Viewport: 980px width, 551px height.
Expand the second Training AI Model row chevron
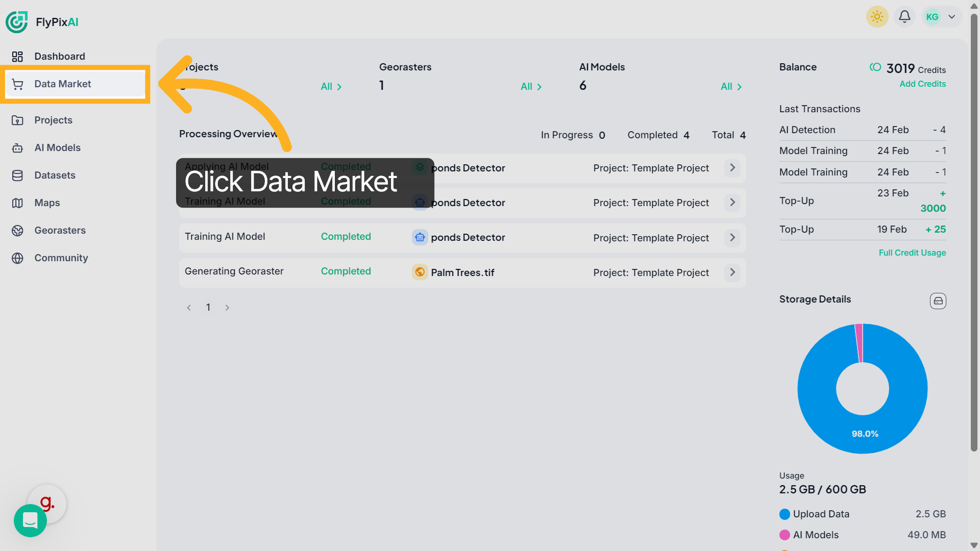tap(732, 203)
